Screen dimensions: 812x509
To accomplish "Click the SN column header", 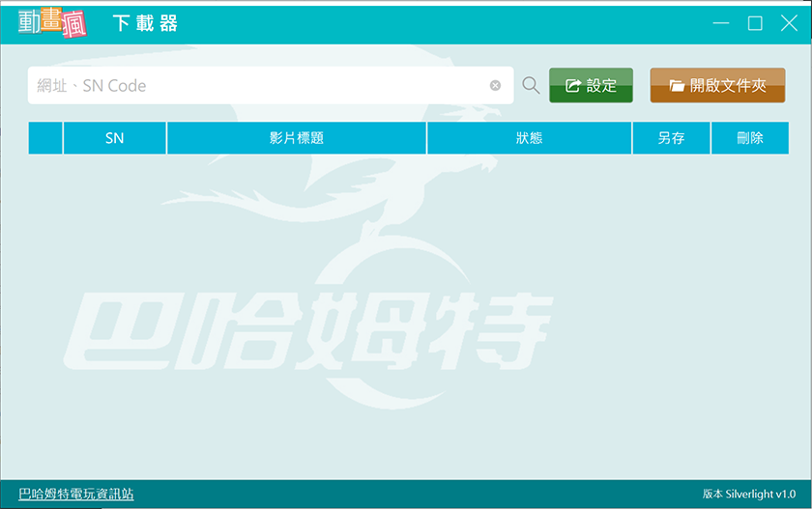I will point(114,138).
